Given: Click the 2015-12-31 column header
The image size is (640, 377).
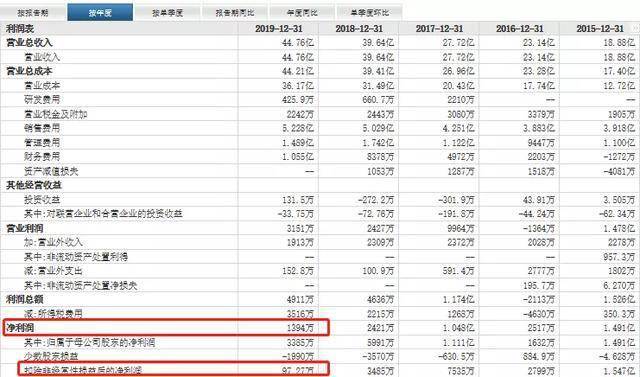Looking at the screenshot, I should (x=600, y=29).
